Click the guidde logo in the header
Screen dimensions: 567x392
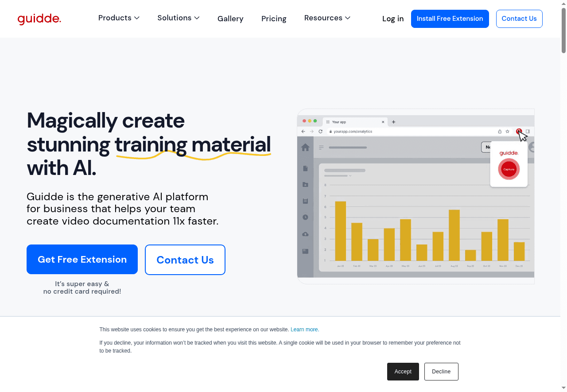39,19
